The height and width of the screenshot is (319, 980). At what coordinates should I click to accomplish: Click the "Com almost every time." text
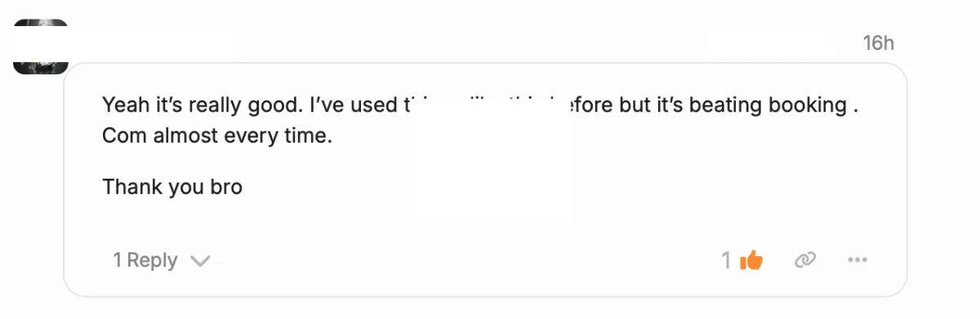(x=217, y=136)
